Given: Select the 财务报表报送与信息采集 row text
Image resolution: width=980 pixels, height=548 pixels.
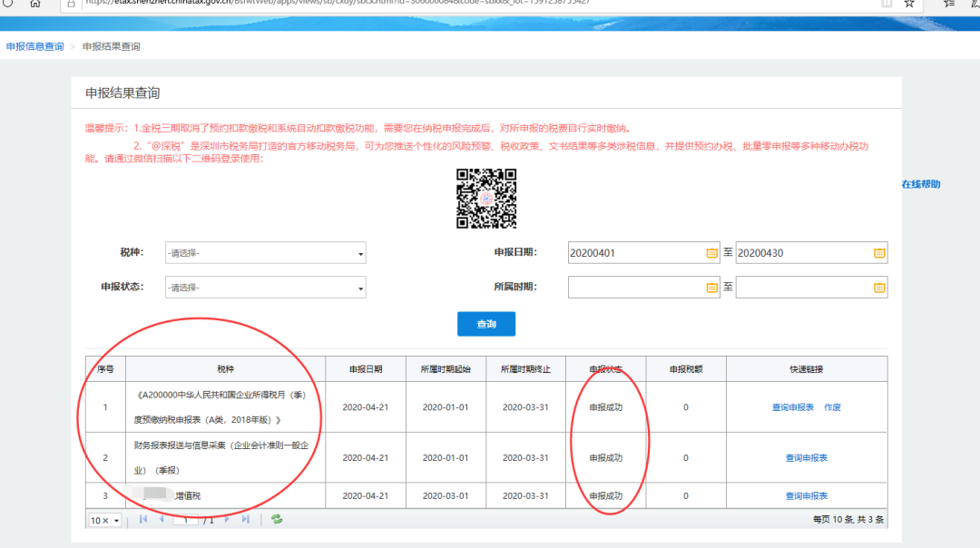Looking at the screenshot, I should coord(221,458).
